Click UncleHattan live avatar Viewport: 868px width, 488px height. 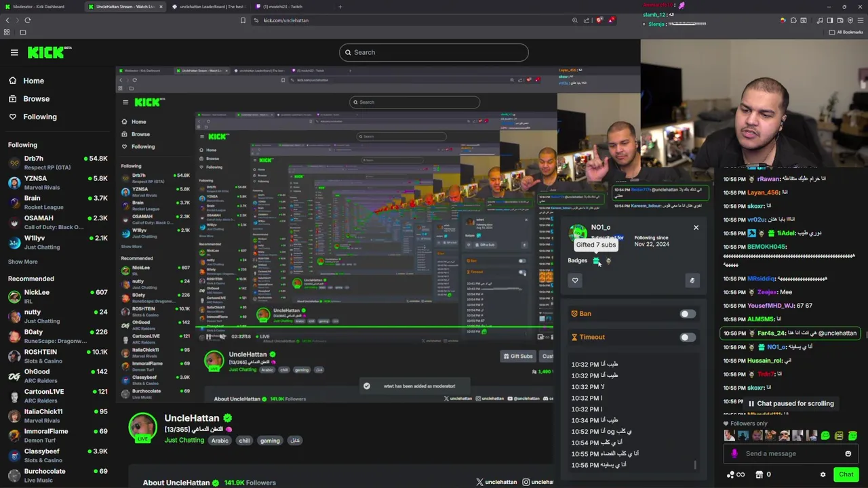142,428
